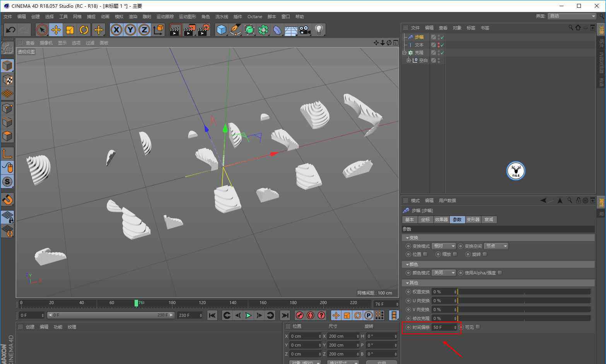The height and width of the screenshot is (364, 606).
Task: Click frame 120 on the timeline ruler
Action: coord(202,303)
